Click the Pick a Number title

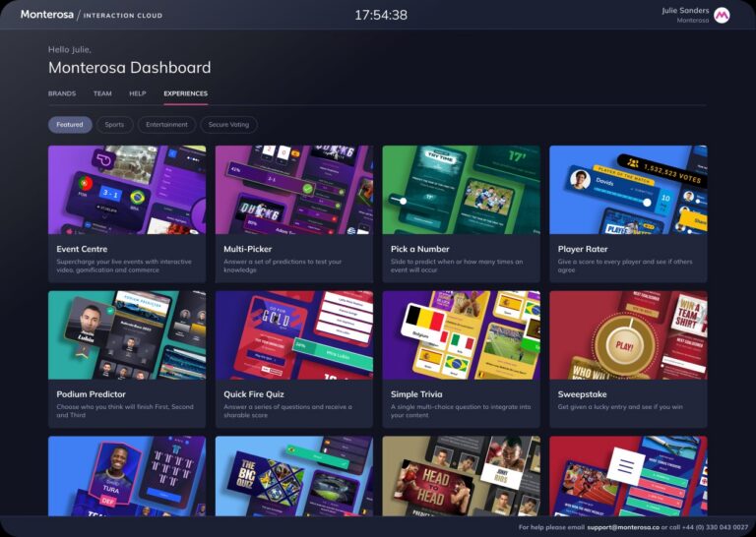[x=420, y=249]
